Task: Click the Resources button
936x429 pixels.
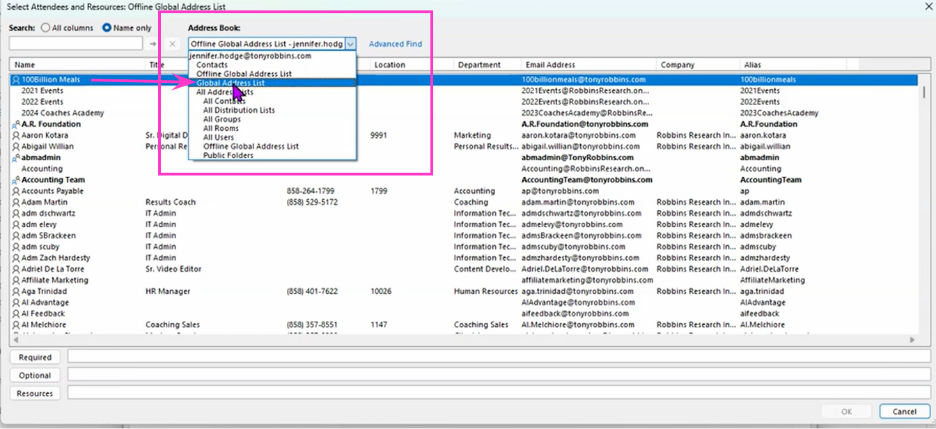Action: (x=35, y=393)
